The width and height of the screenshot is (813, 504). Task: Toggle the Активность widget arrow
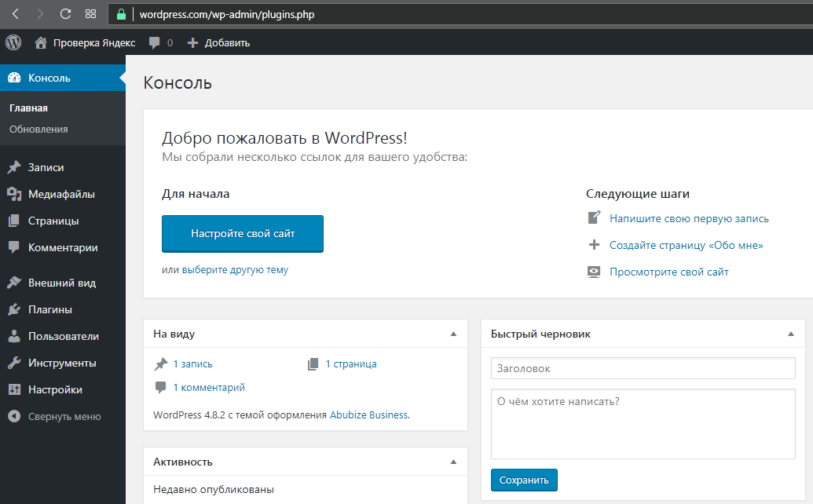tap(453, 462)
